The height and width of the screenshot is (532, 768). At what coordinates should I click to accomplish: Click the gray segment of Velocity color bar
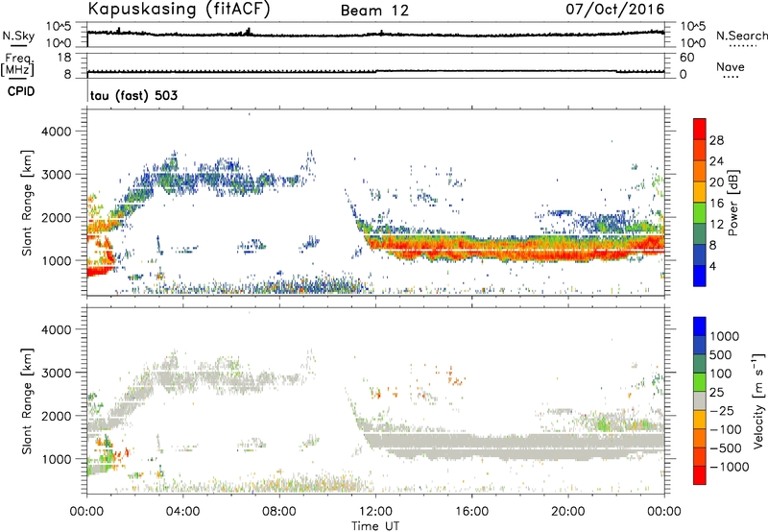(700, 400)
